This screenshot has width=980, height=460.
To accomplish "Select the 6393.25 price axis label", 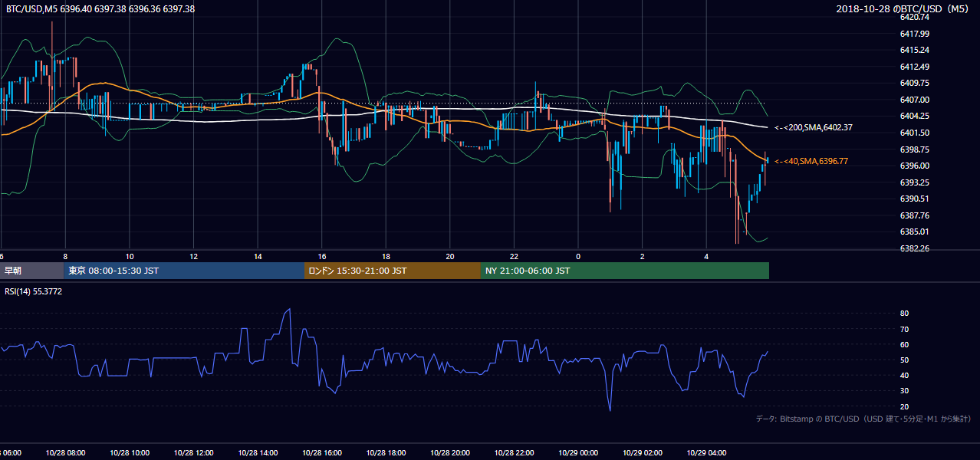I will pos(915,182).
